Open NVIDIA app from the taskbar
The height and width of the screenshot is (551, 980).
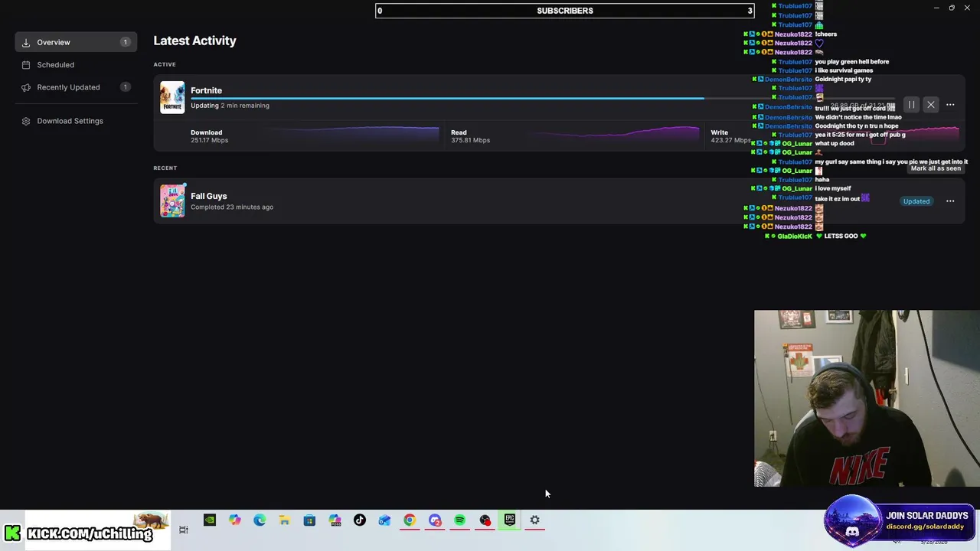tap(209, 520)
